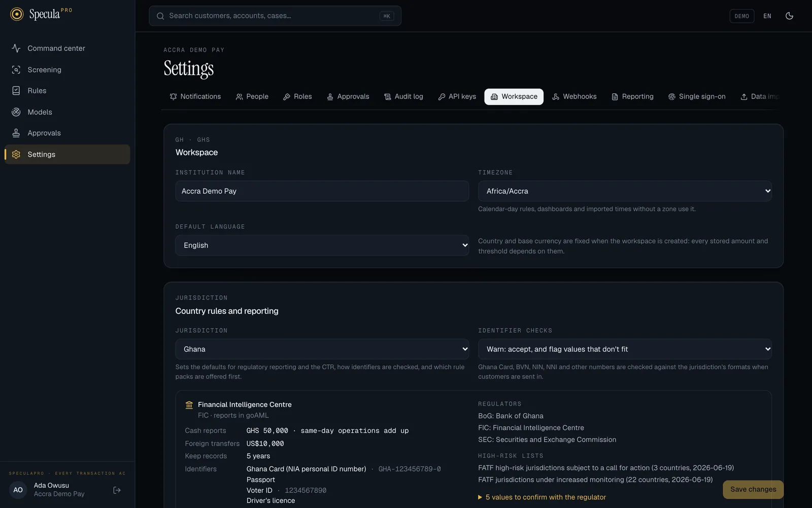Screen dimensions: 812x508
Task: Open the Default language English dropdown
Action: (x=322, y=245)
